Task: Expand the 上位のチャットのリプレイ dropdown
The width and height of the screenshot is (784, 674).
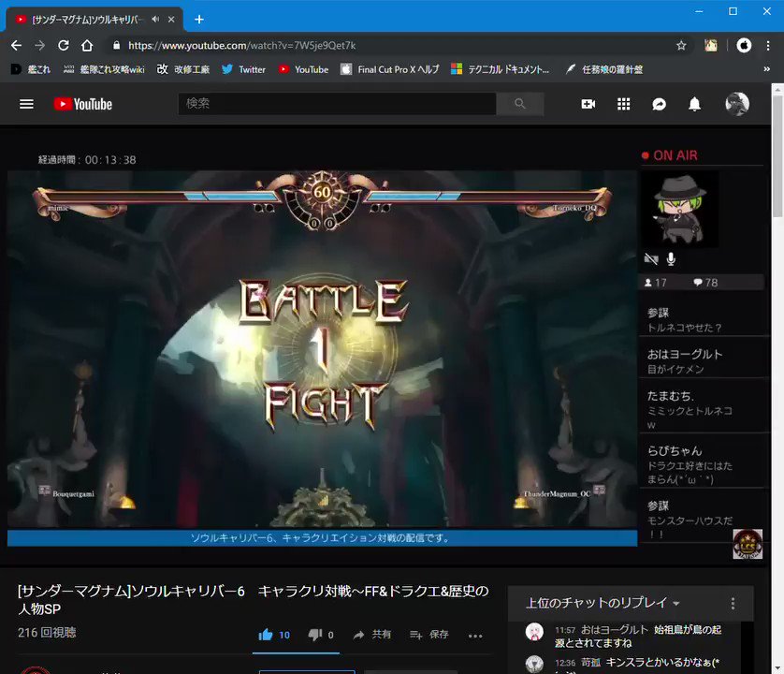Action: 603,603
